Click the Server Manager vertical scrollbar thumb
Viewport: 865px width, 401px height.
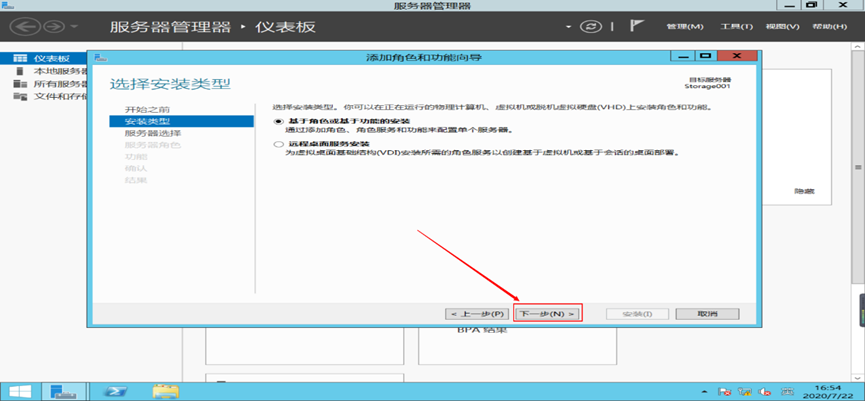point(858,167)
